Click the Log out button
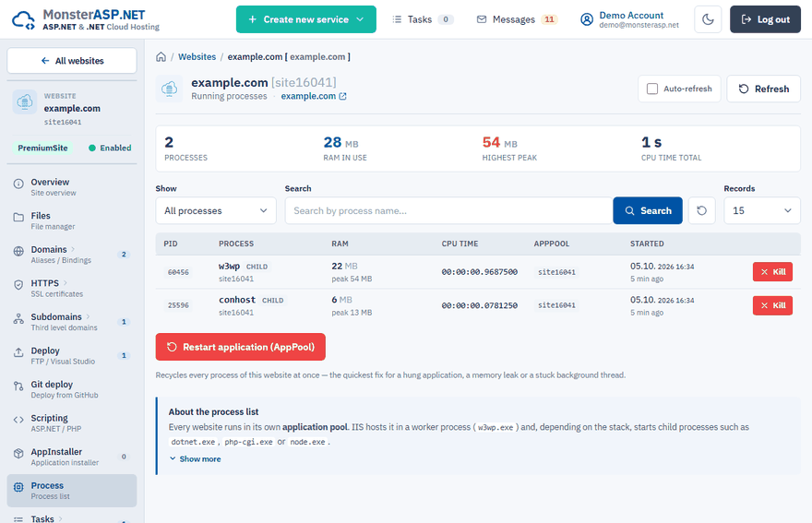The width and height of the screenshot is (812, 523). click(765, 19)
